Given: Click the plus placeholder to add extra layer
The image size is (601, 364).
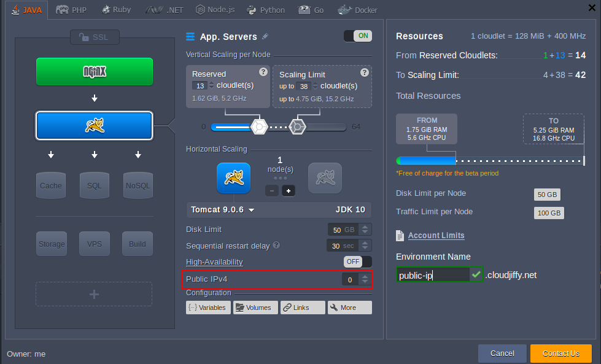Looking at the screenshot, I should point(94,294).
